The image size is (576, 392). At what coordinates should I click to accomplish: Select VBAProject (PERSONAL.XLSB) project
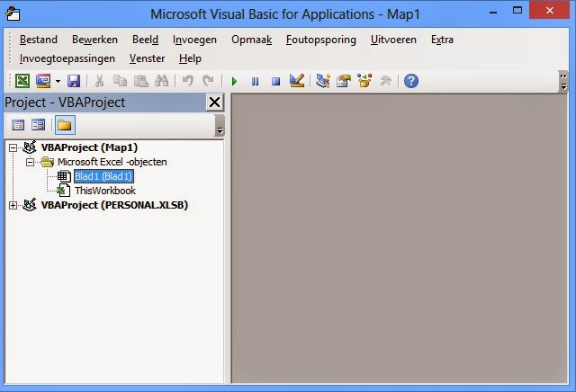coord(114,205)
